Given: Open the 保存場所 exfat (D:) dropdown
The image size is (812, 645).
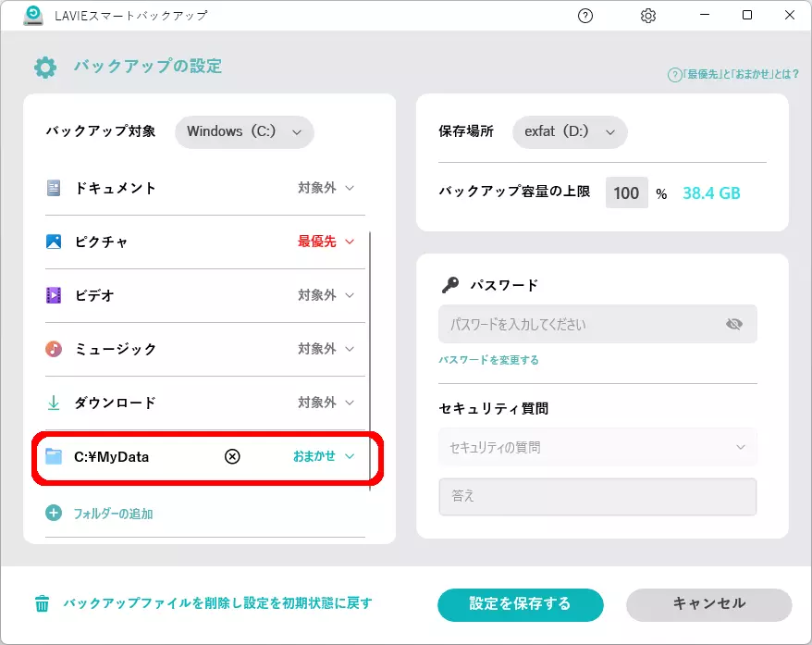Looking at the screenshot, I should click(x=570, y=131).
